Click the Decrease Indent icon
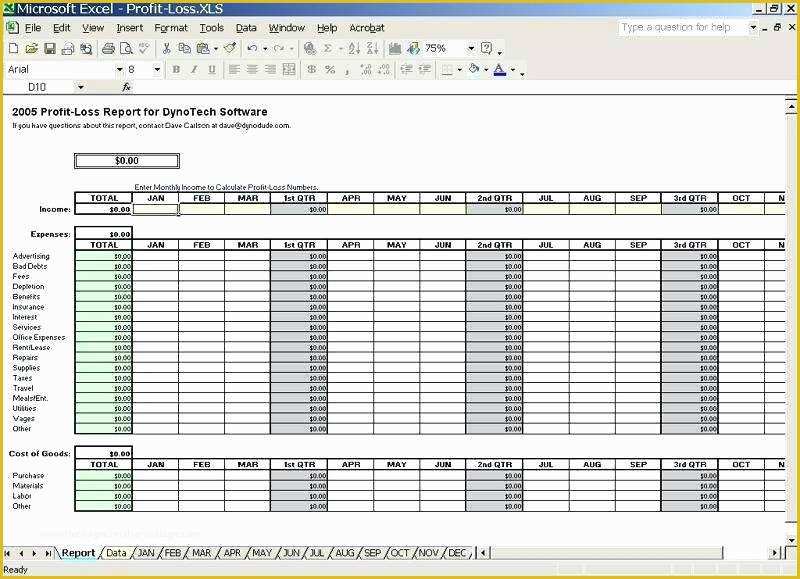The image size is (800, 579). [x=407, y=70]
